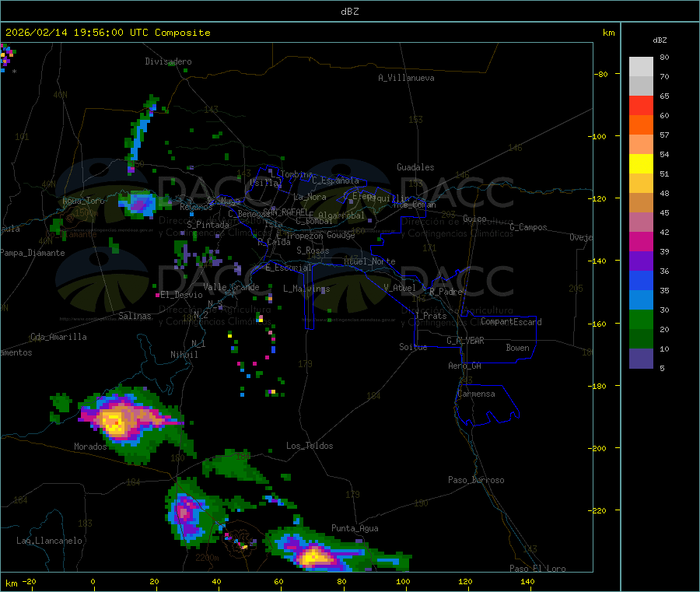Viewport: 700px width, 592px height.
Task: Click the Soitue map label
Action: (413, 347)
